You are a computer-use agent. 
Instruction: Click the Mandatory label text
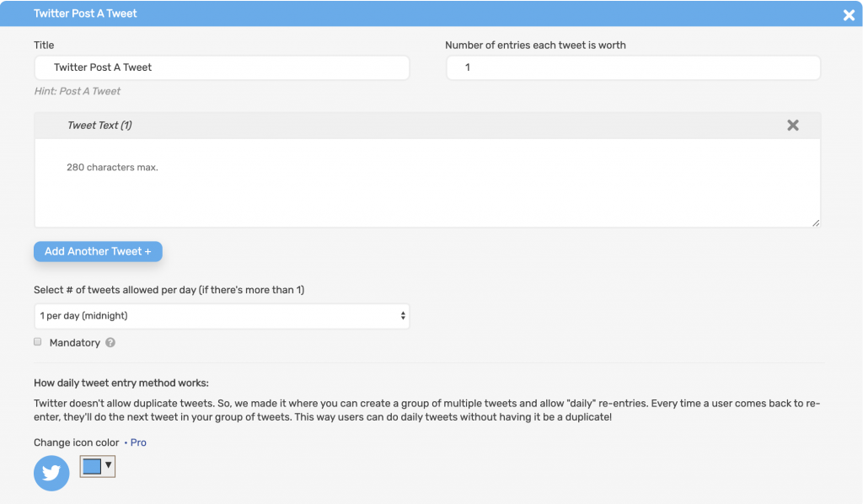(x=75, y=343)
